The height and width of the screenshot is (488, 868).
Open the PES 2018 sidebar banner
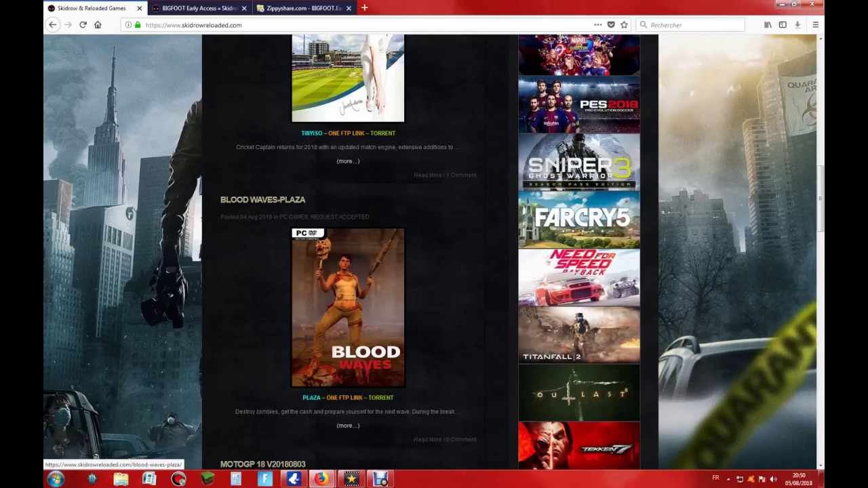579,104
